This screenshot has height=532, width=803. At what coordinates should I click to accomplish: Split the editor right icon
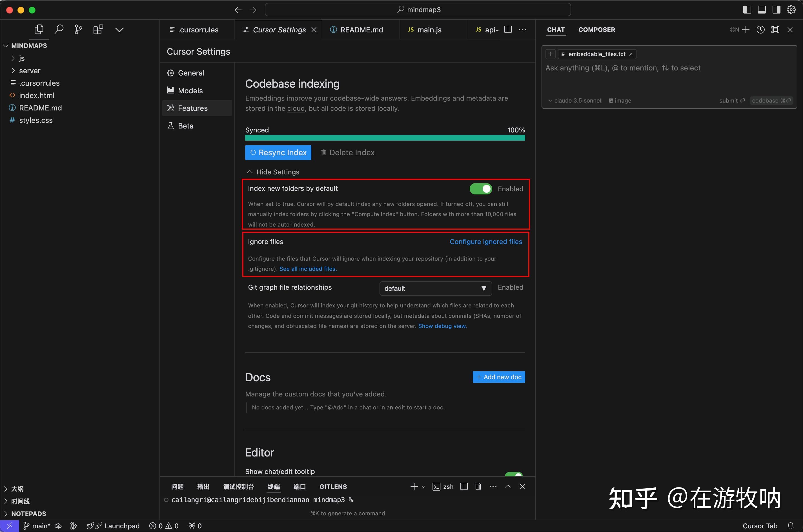tap(508, 30)
